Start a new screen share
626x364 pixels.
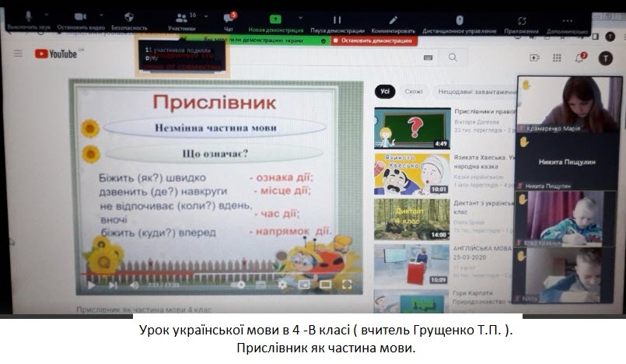[275, 21]
